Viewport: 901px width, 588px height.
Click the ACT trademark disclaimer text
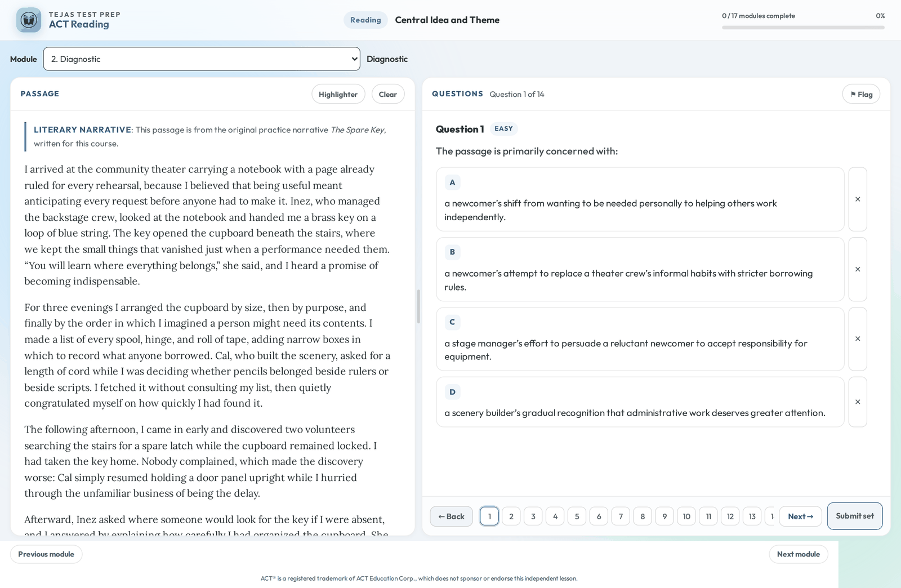[419, 578]
